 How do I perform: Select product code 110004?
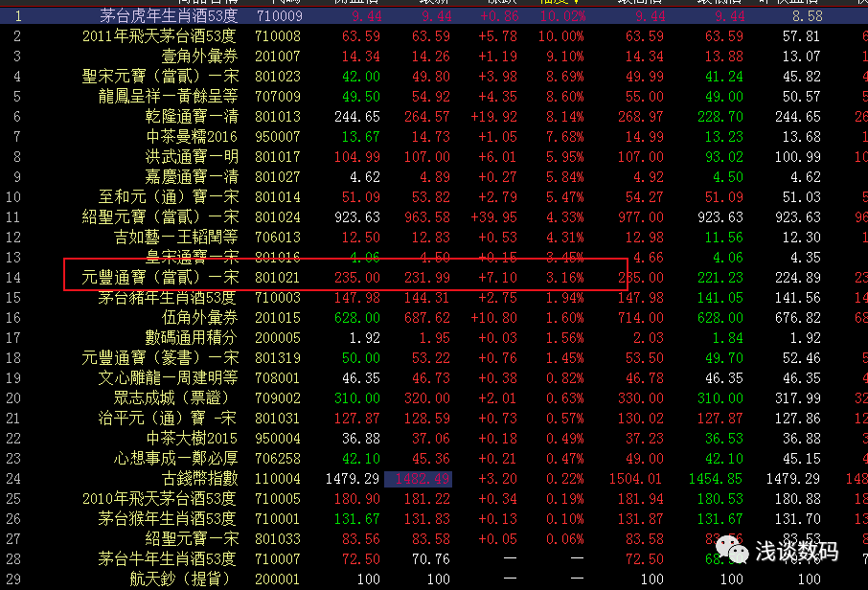coord(278,479)
